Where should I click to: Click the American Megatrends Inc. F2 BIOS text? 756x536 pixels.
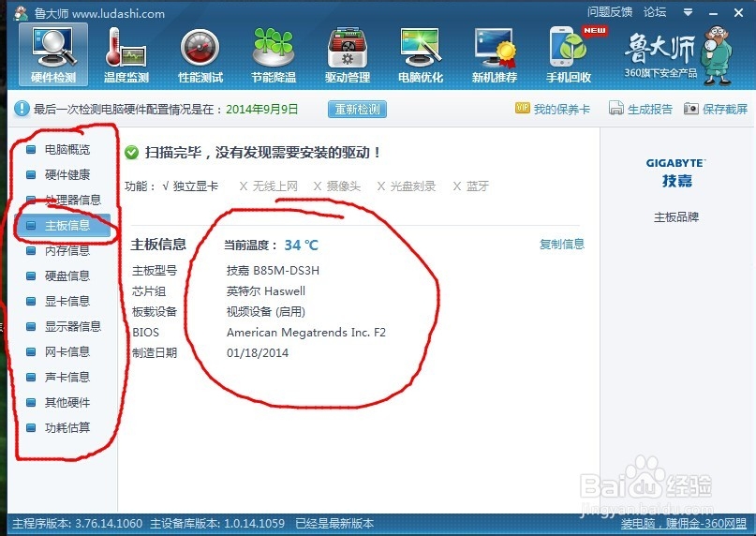tap(306, 333)
